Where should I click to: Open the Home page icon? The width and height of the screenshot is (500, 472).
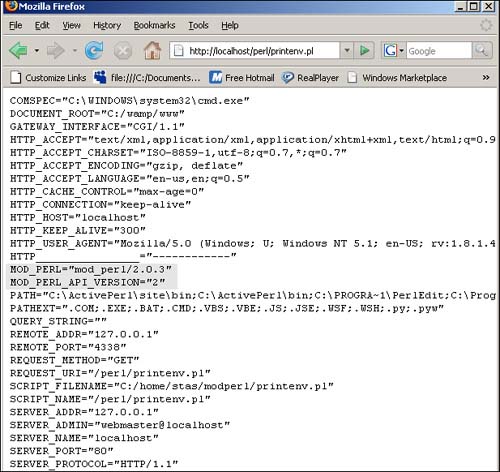coord(152,51)
